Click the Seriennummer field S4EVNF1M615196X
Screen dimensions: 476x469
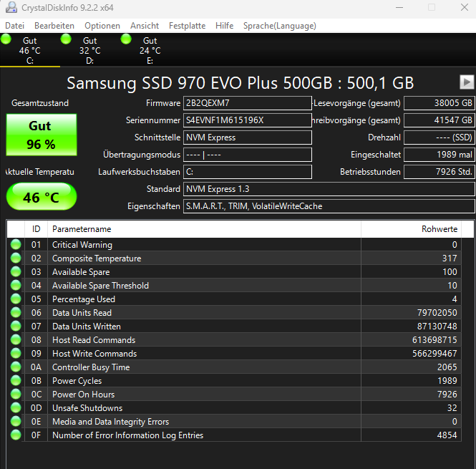[x=248, y=120]
